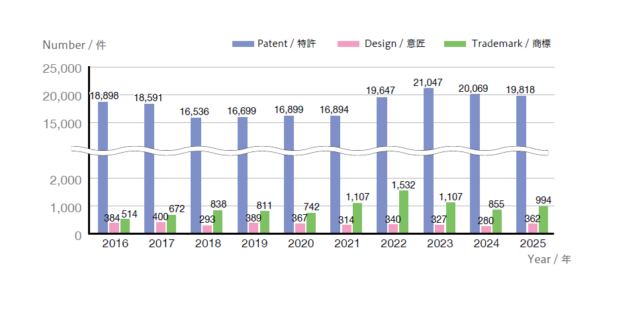
Task: Select the Patent / 特許 legend label
Action: [x=287, y=44]
